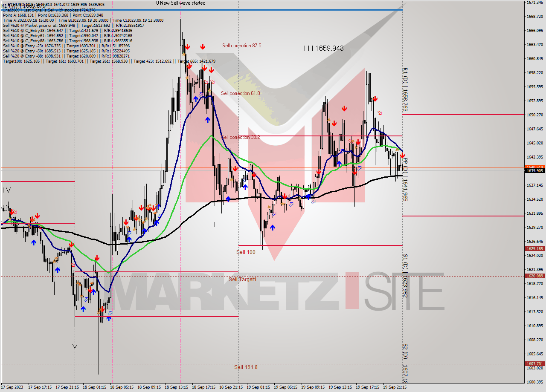The height and width of the screenshot is (392, 546).
Task: Click the '0 New Sell wave started' label
Action: 180,3
